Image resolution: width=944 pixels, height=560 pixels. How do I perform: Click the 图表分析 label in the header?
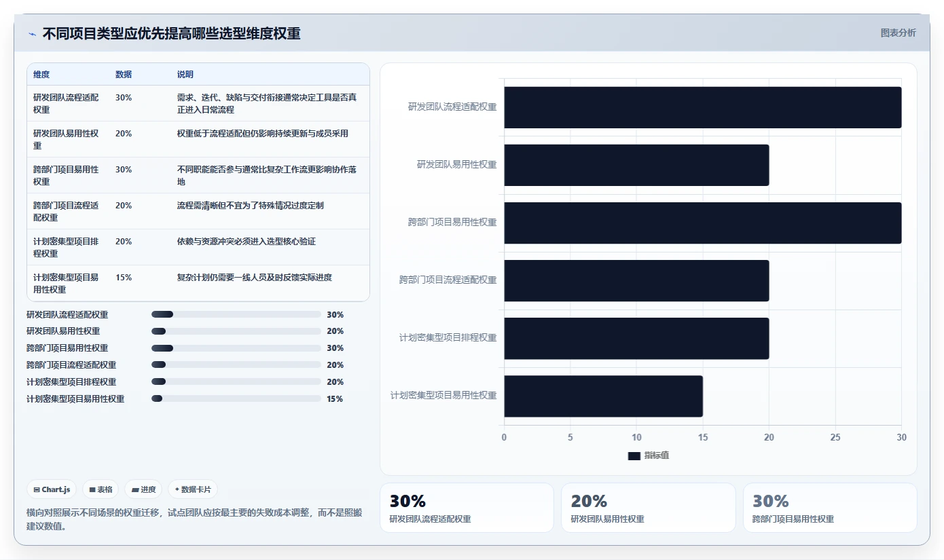coord(898,33)
